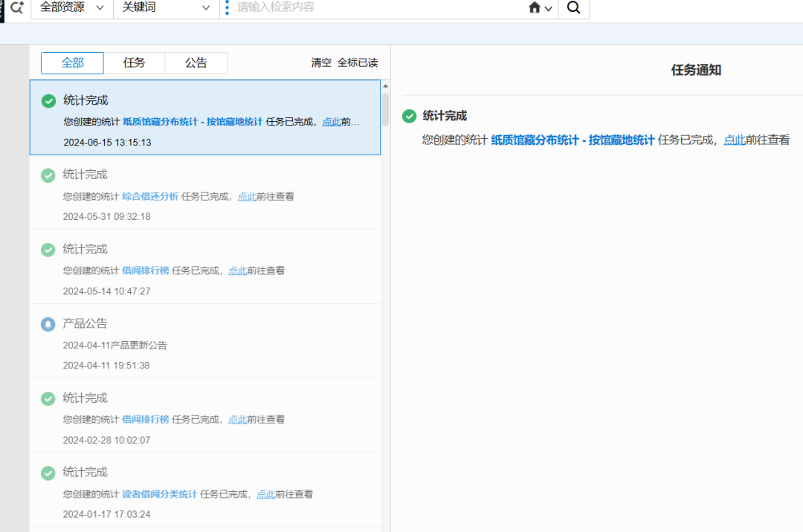Click the green check icon on the first 统计完成 notification
803x532 pixels.
tap(48, 100)
